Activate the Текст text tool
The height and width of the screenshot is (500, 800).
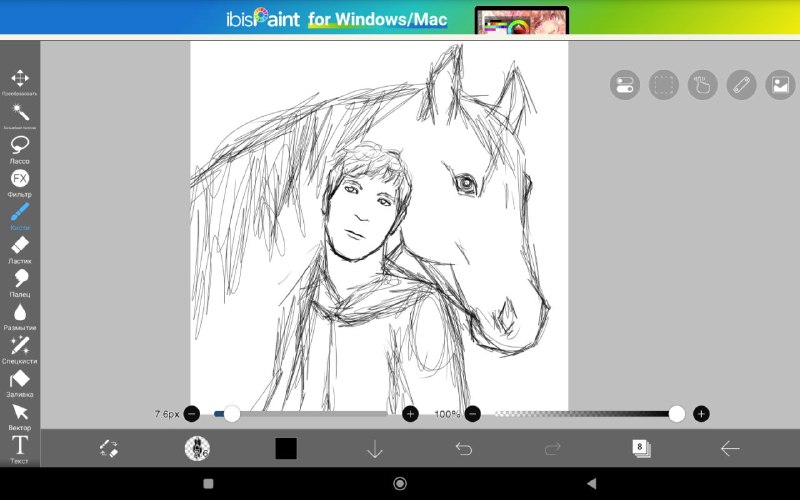(20, 449)
